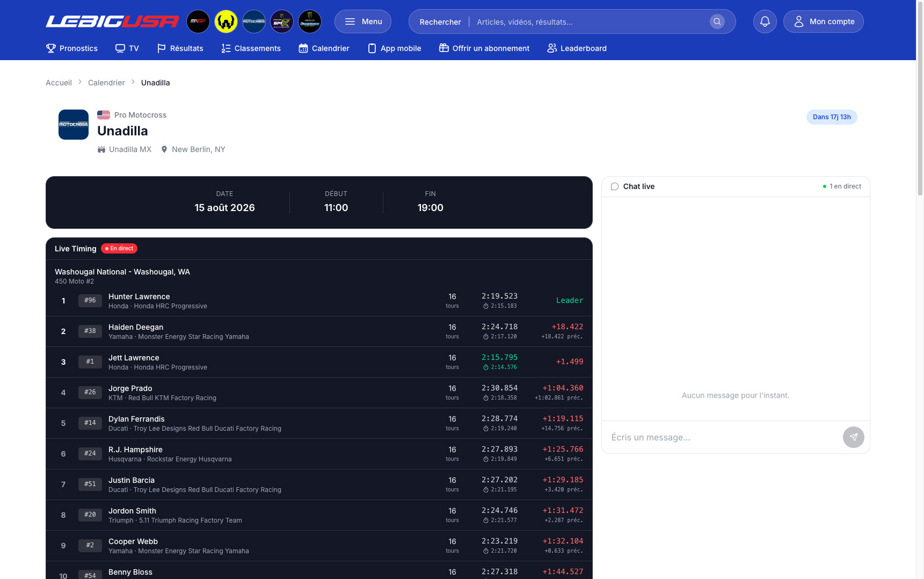Open Calendrier in navigation bar
This screenshot has height=579, width=924.
click(324, 48)
